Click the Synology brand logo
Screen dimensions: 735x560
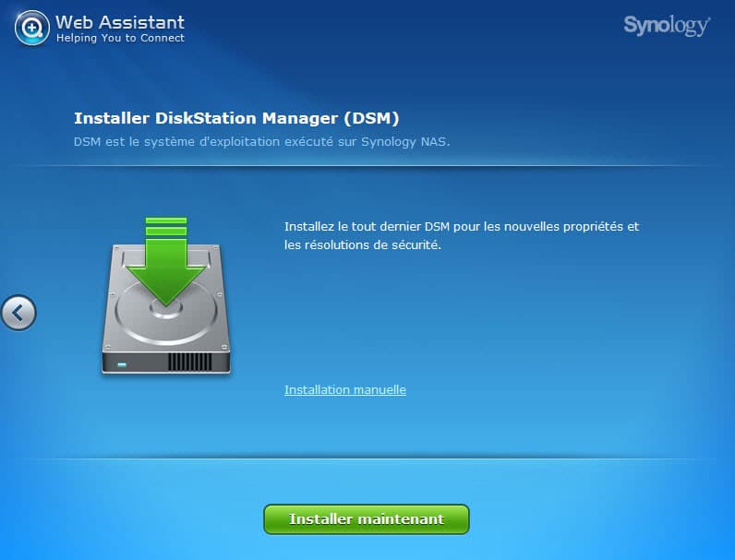click(x=667, y=25)
